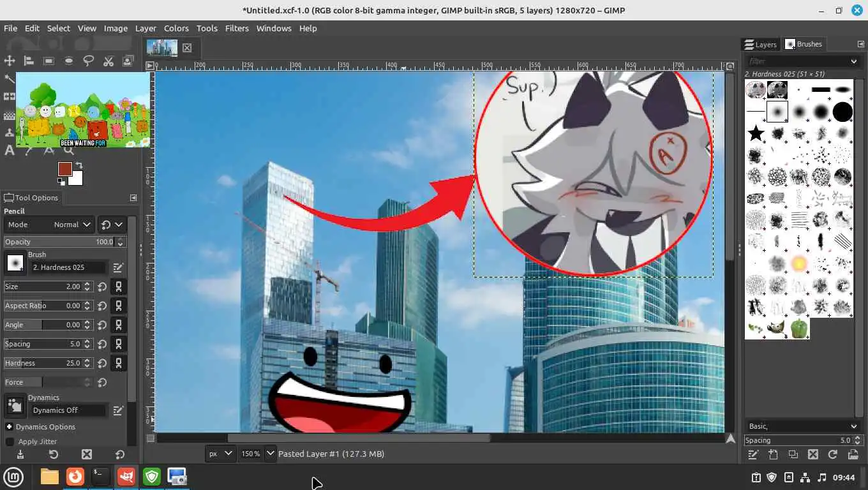Open the Brushes dock configuration menu

[x=860, y=44]
